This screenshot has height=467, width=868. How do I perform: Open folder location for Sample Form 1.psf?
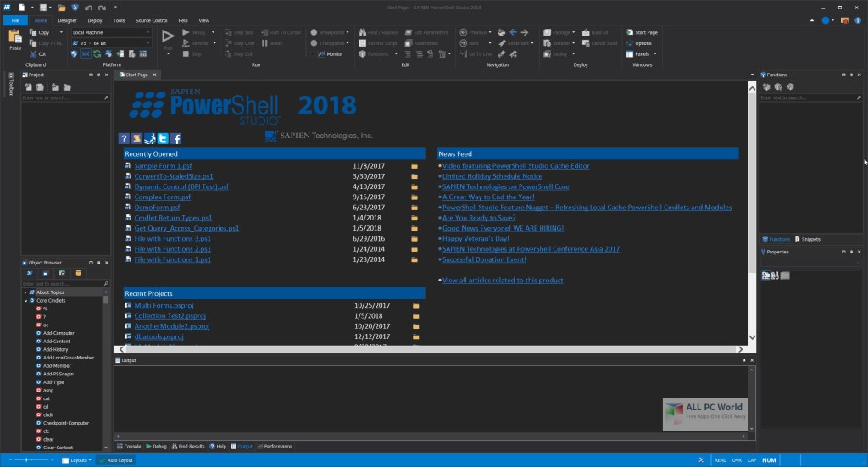[x=414, y=166]
